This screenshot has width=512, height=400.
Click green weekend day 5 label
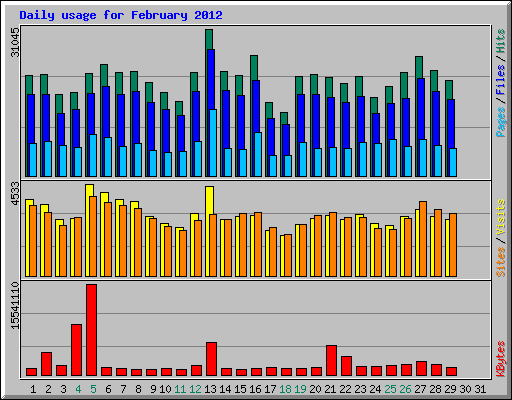coord(93,389)
